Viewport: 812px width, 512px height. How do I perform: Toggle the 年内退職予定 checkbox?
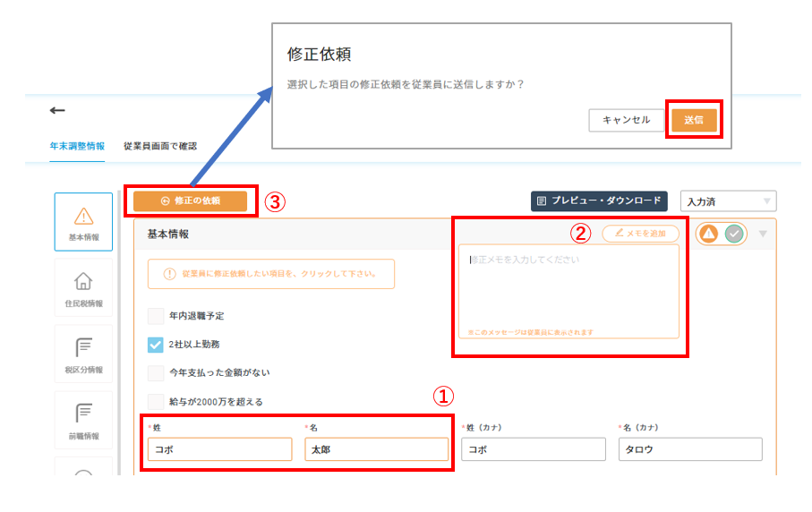(156, 316)
